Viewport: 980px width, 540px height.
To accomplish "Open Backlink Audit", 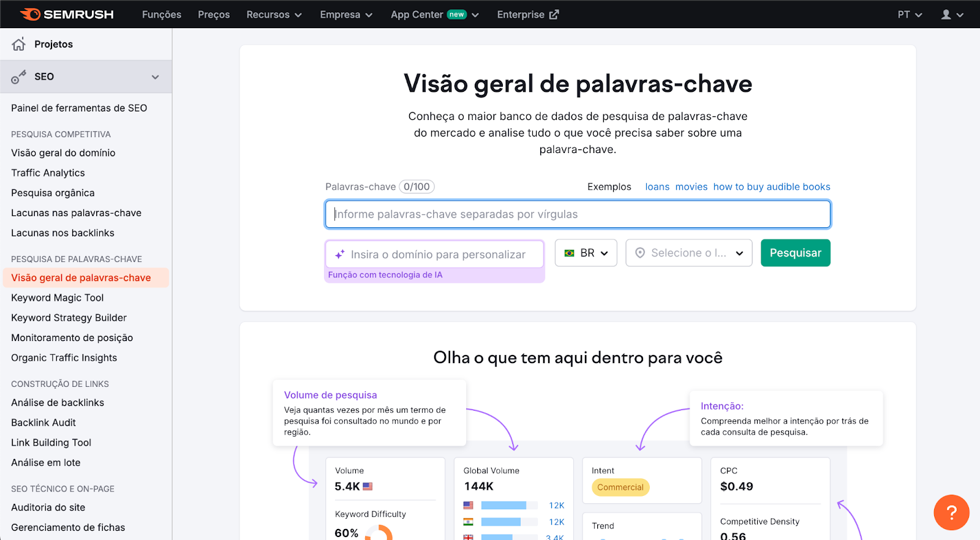I will 43,422.
